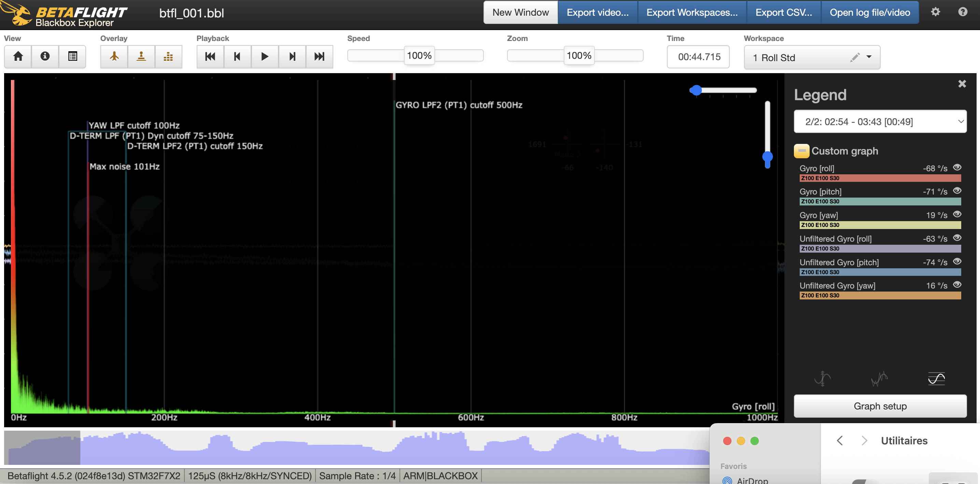Click the help question mark icon
The width and height of the screenshot is (980, 484).
(963, 12)
